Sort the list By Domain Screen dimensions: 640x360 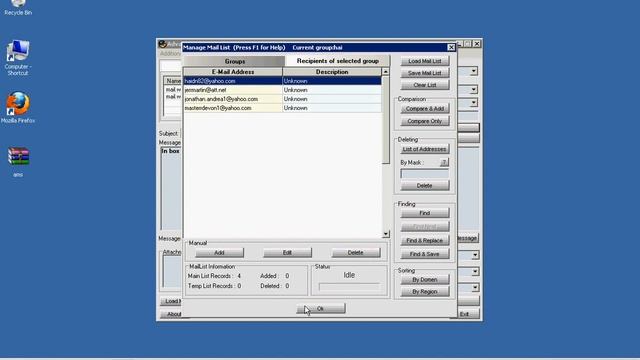(x=424, y=280)
